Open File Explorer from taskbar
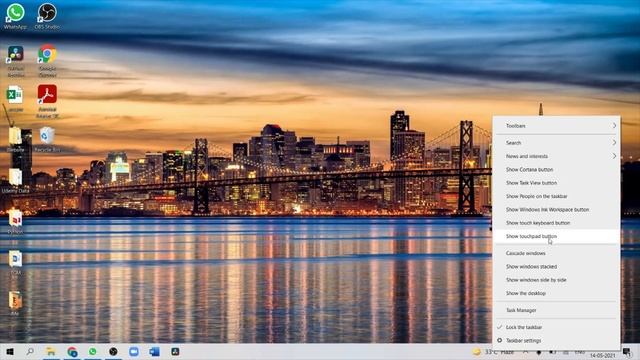This screenshot has width=640, height=360. coord(51,351)
